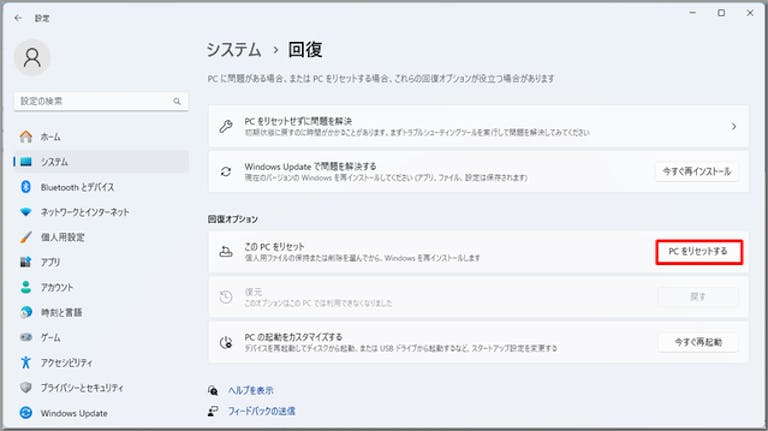Expand PCをリセットせずに問題を解決 chevron
Image resolution: width=768 pixels, height=431 pixels.
click(x=734, y=126)
